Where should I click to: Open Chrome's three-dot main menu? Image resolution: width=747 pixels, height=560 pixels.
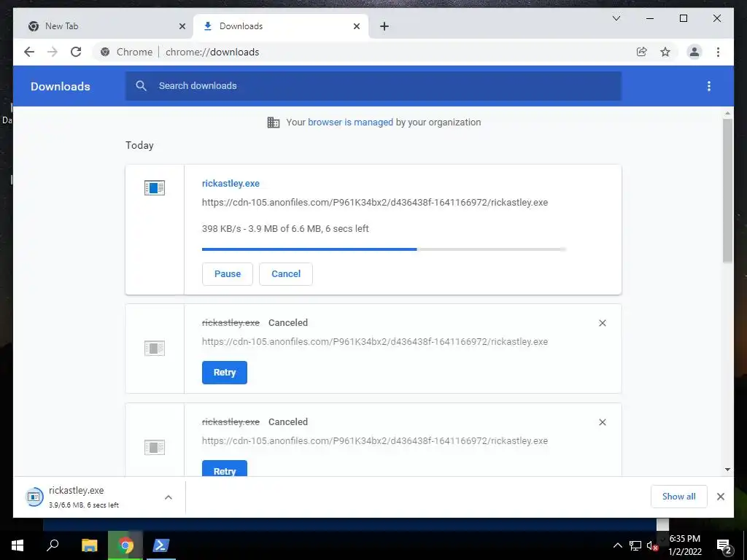point(718,52)
